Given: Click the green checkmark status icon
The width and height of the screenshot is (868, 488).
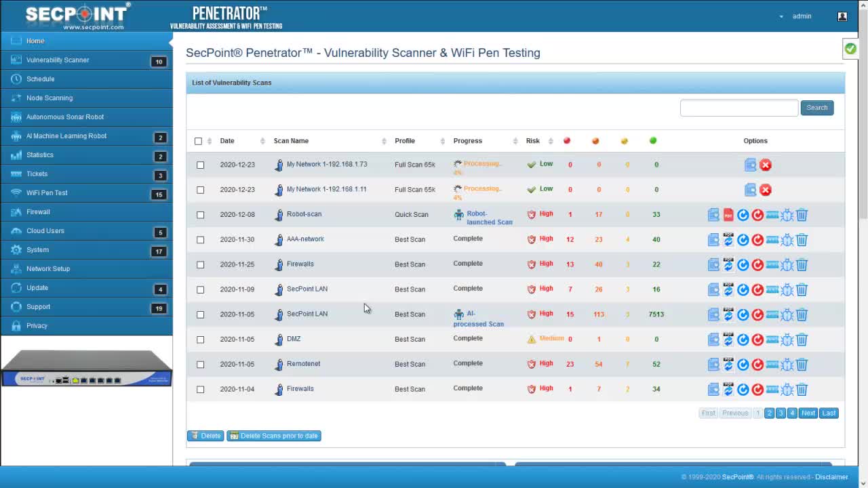Looking at the screenshot, I should tap(850, 49).
